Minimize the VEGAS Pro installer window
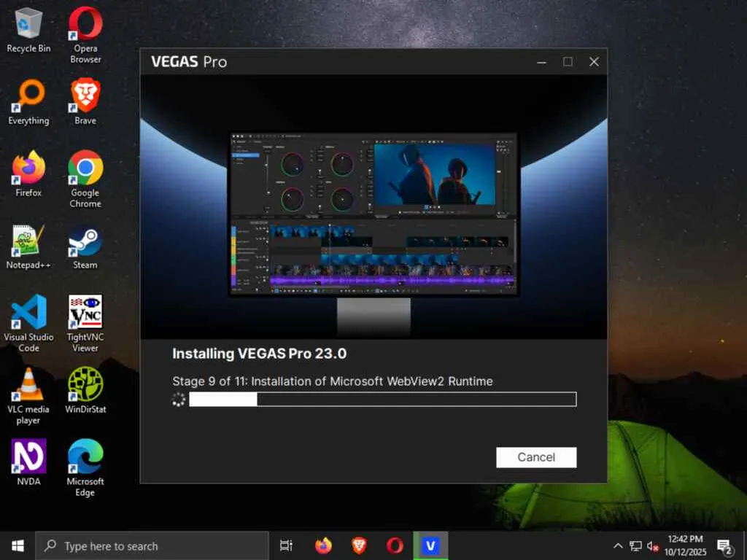Image resolution: width=747 pixels, height=560 pixels. point(542,62)
